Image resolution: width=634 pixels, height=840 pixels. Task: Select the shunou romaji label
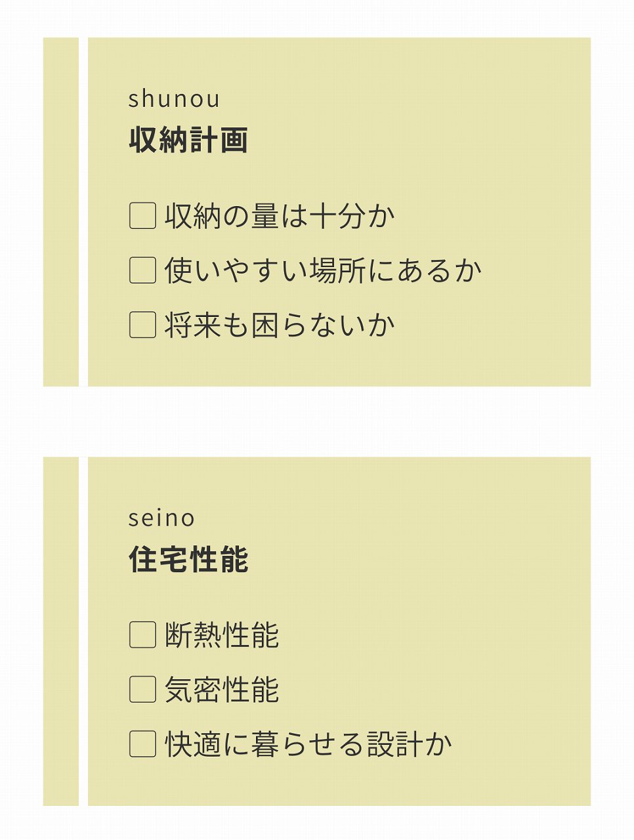pos(174,99)
